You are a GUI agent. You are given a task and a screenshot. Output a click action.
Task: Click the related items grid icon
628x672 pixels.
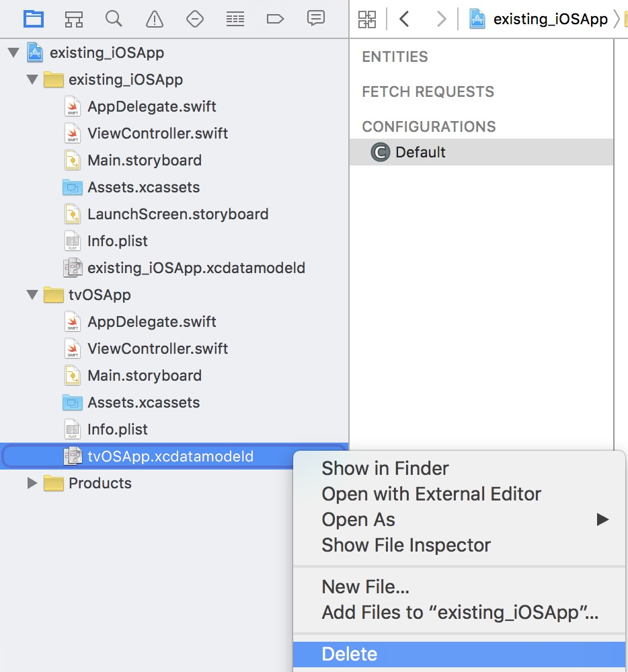point(367,20)
